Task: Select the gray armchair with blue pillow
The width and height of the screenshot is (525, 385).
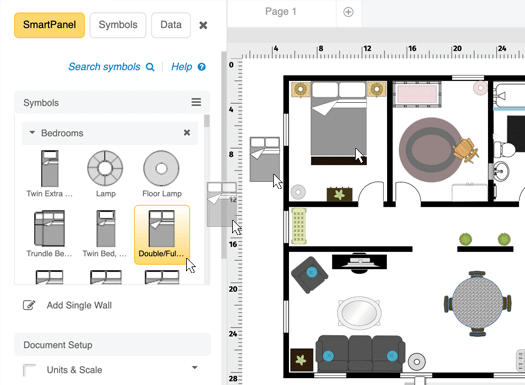Action: click(x=310, y=275)
